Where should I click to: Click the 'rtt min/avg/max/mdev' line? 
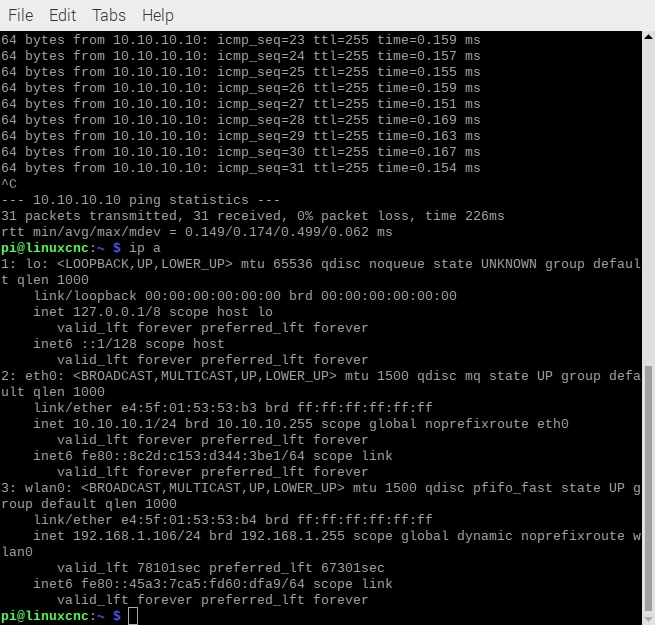tap(197, 232)
